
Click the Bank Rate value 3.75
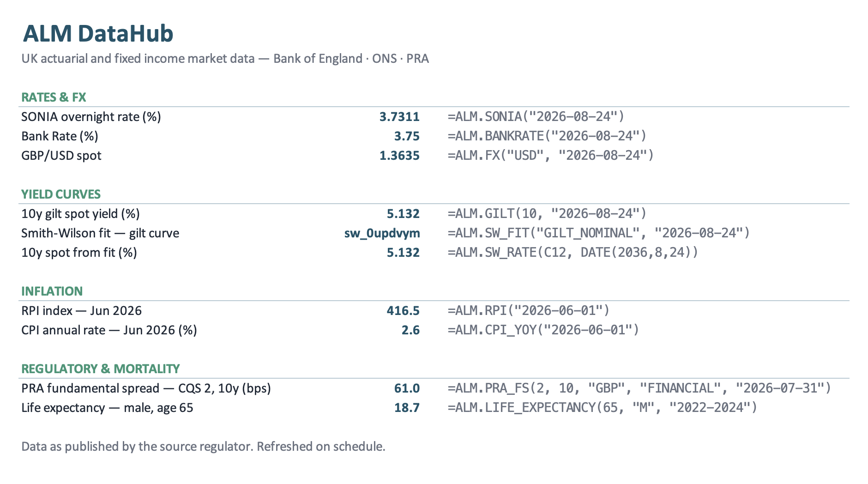tap(407, 136)
